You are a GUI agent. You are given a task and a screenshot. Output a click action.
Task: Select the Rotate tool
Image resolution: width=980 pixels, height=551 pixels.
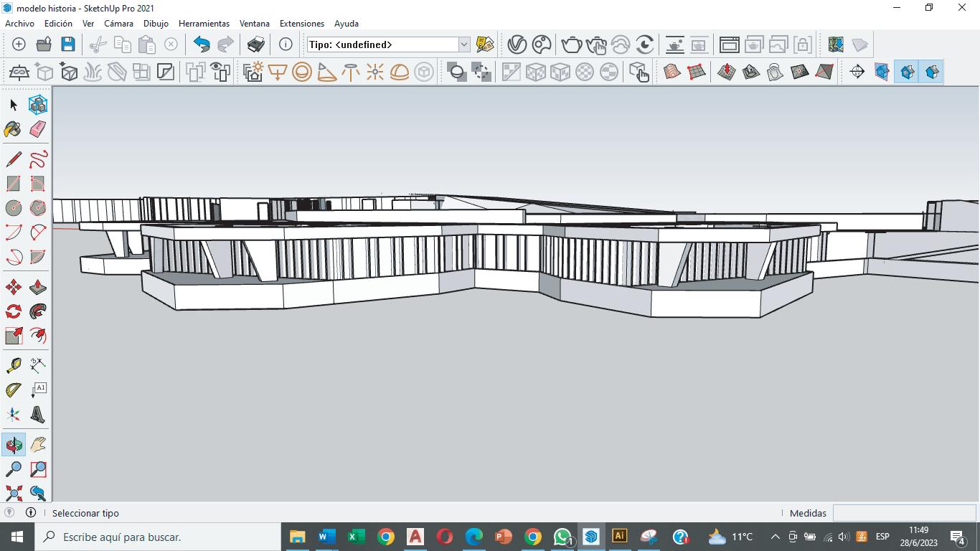(x=13, y=311)
